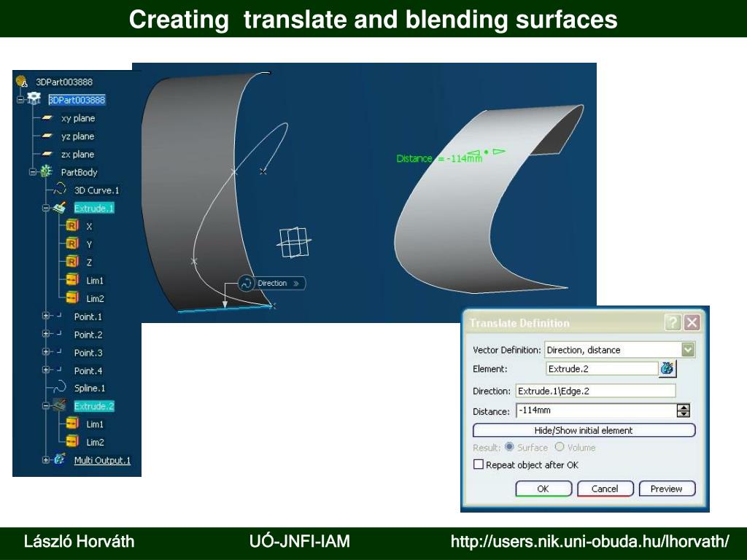This screenshot has height=560, width=747.
Task: Click the Lim2 icon under Extrude.2
Action: [x=72, y=441]
